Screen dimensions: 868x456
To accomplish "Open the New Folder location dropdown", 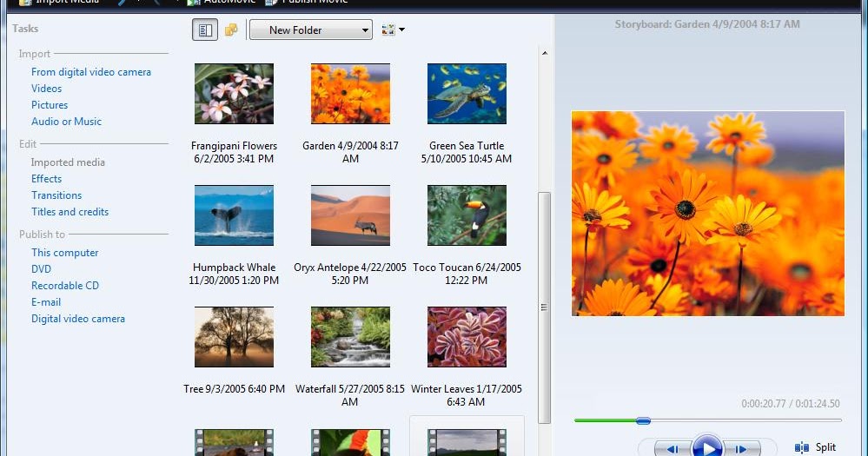I will pyautogui.click(x=310, y=30).
